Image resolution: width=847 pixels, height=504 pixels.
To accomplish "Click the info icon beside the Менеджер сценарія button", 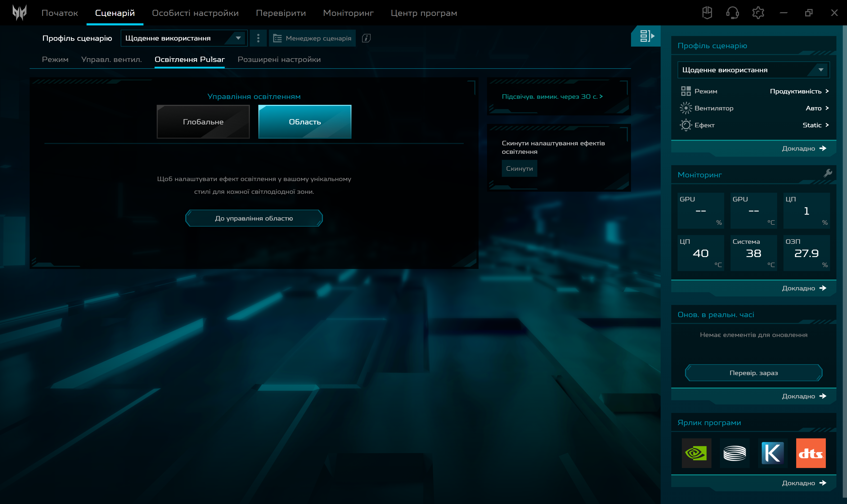I will (x=366, y=38).
